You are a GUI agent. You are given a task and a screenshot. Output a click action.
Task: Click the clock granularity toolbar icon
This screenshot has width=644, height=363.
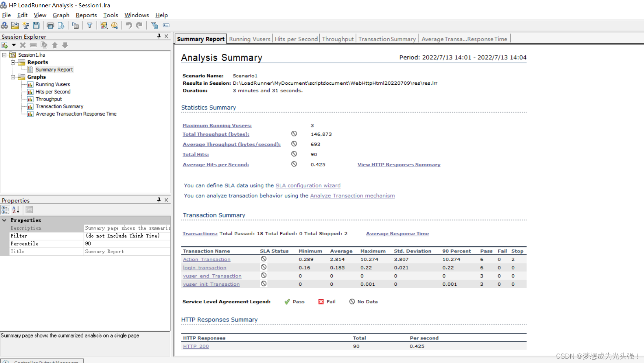(x=115, y=25)
